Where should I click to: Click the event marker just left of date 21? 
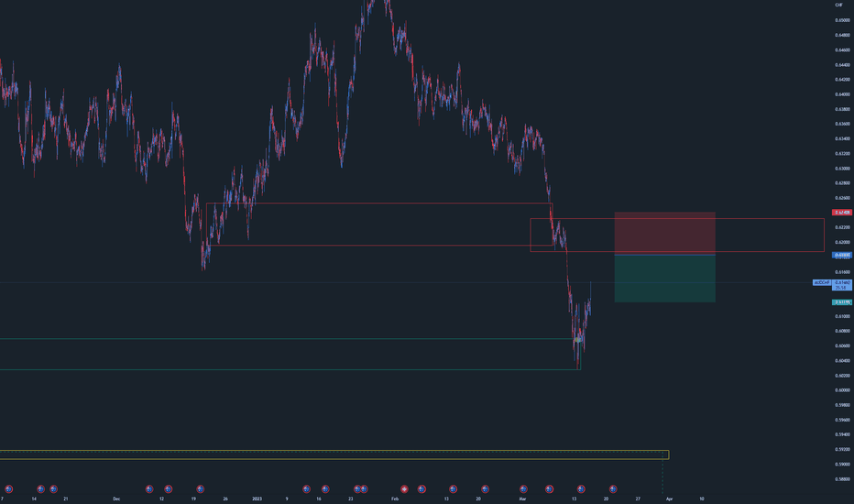[53, 489]
